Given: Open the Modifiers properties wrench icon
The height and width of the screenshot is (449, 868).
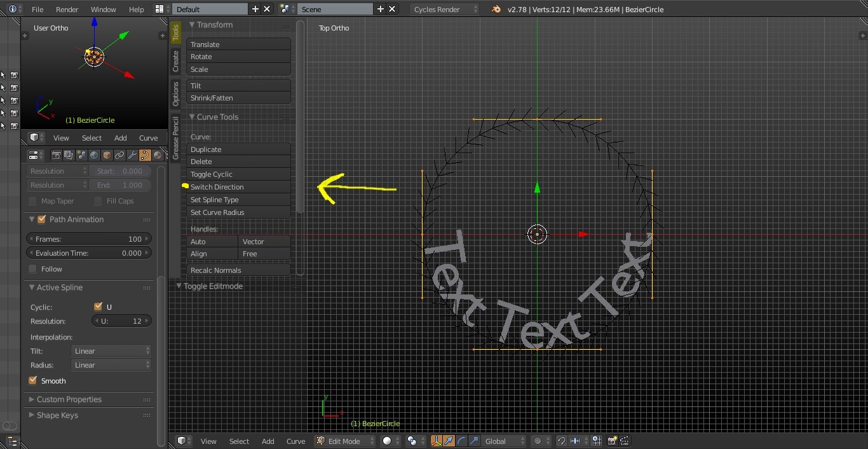Looking at the screenshot, I should (x=132, y=155).
